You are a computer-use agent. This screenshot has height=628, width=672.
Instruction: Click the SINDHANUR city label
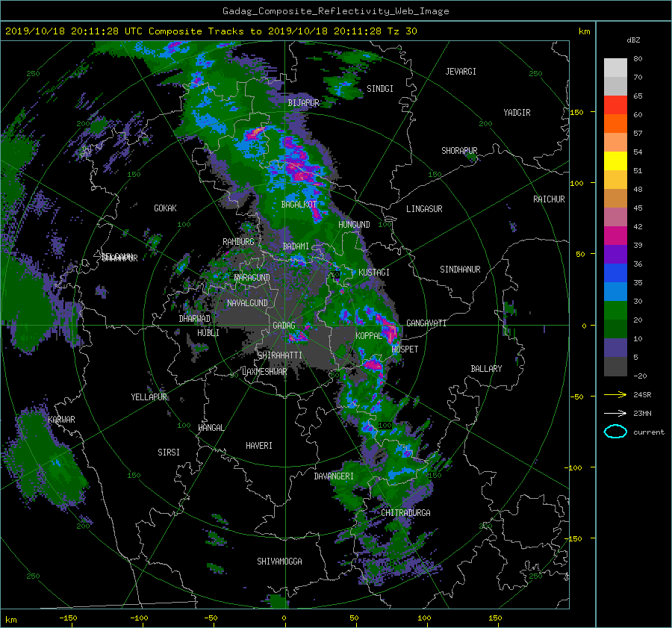point(460,270)
